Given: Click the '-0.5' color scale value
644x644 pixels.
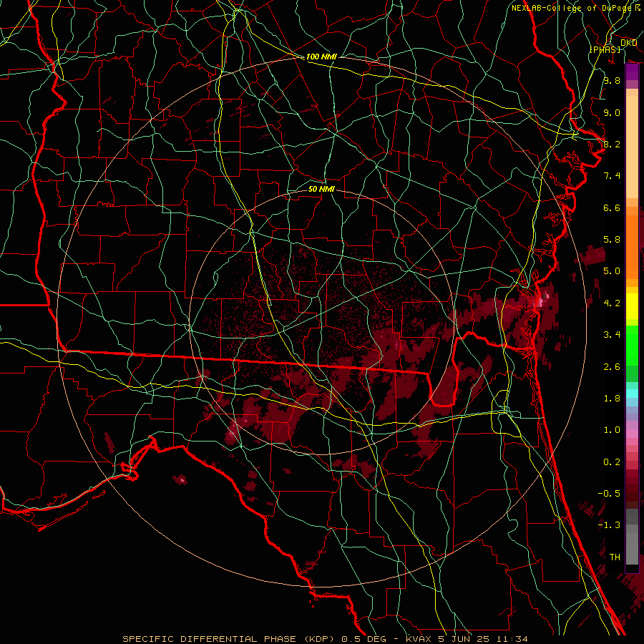Looking at the screenshot, I should (x=609, y=494).
